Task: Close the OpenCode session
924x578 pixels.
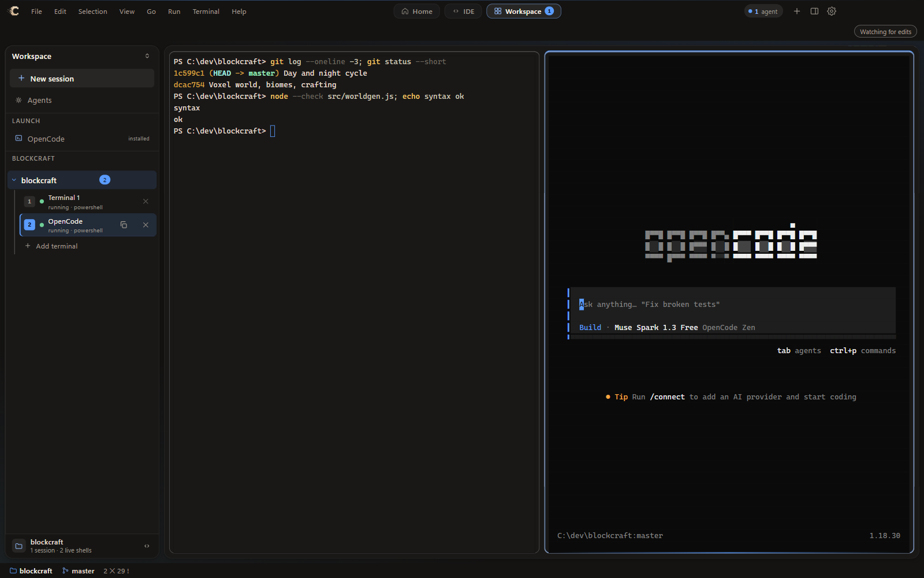Action: tap(146, 225)
